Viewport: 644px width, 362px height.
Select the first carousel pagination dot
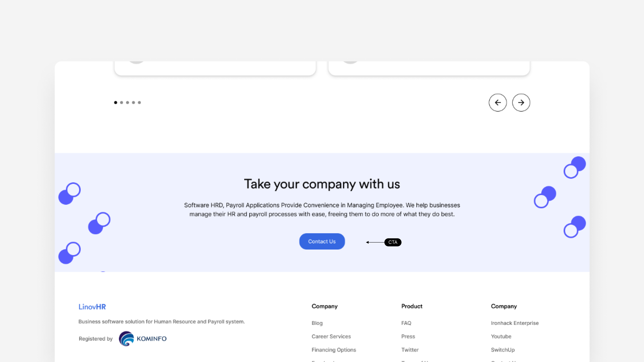[116, 102]
